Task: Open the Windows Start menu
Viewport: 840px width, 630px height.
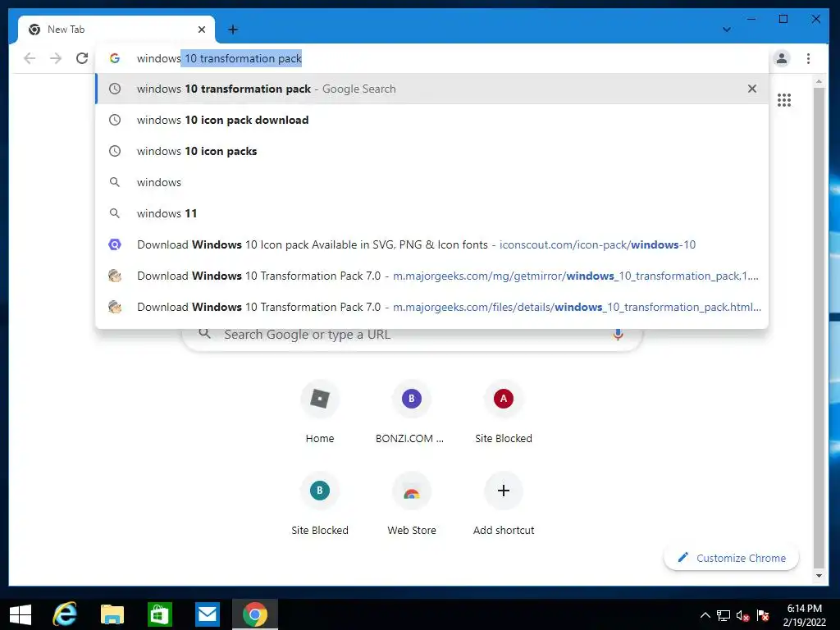Action: click(x=20, y=614)
